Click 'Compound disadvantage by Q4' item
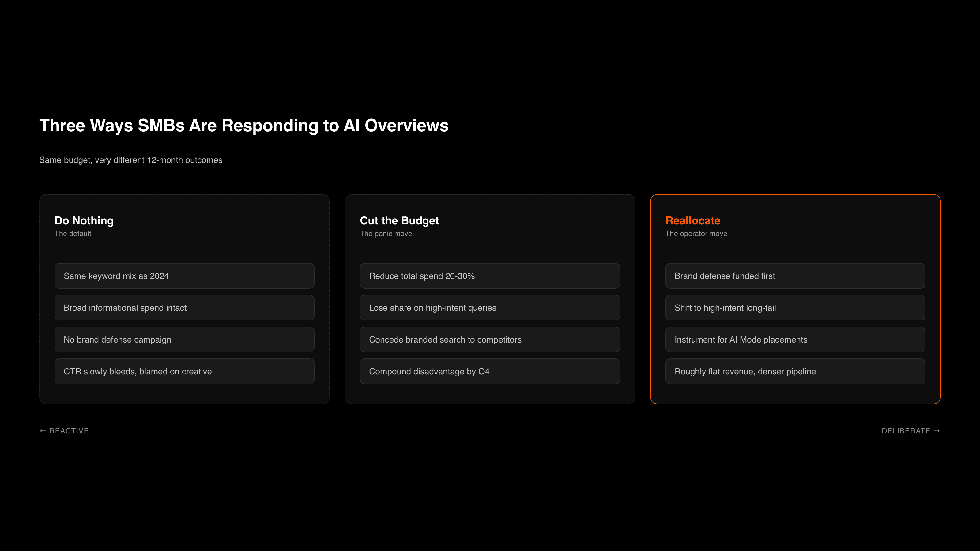980x551 pixels. 490,372
